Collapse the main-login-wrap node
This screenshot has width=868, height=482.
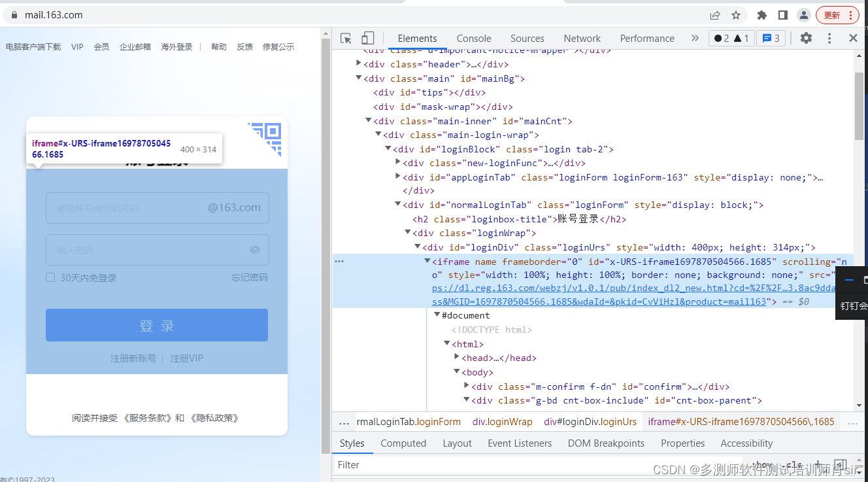(x=378, y=134)
